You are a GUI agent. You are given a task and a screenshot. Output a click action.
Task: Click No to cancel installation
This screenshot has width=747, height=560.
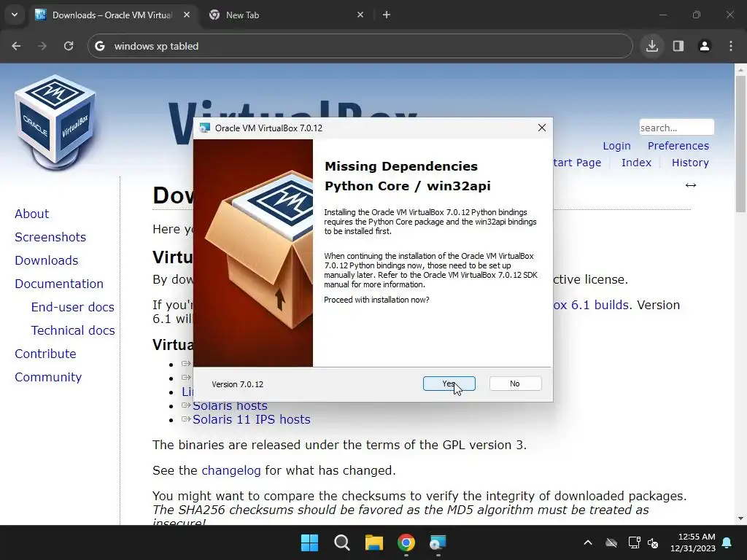point(515,384)
